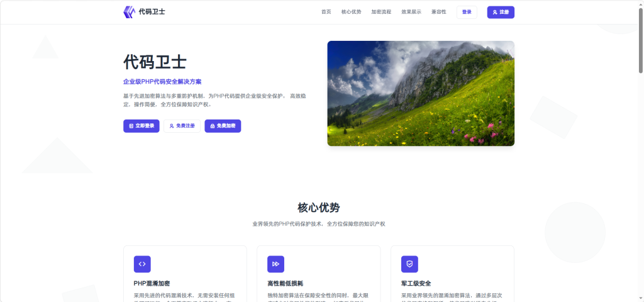The image size is (644, 302).
Task: Click the large 代码卫士 hero heading
Action: [155, 62]
